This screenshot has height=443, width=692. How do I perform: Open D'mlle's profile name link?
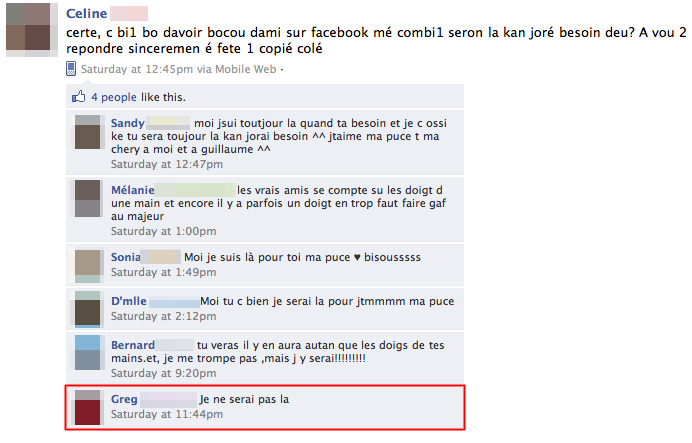(128, 301)
